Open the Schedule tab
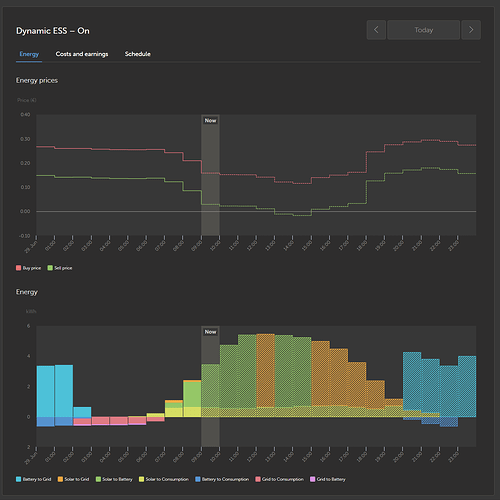500x500 pixels. [138, 54]
